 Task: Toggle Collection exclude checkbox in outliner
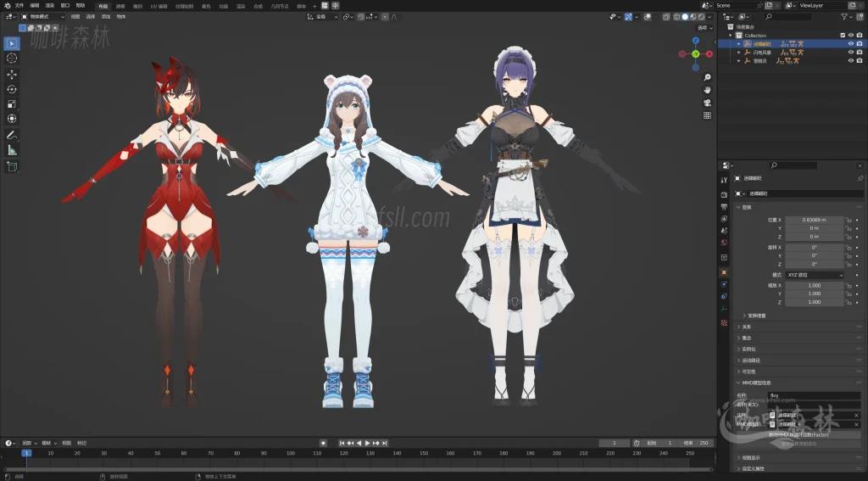[843, 35]
